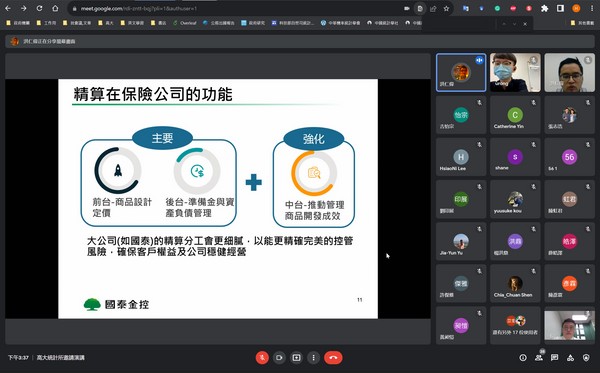The width and height of the screenshot is (600, 373).
Task: Click the meet.google.com address bar
Action: pyautogui.click(x=237, y=8)
